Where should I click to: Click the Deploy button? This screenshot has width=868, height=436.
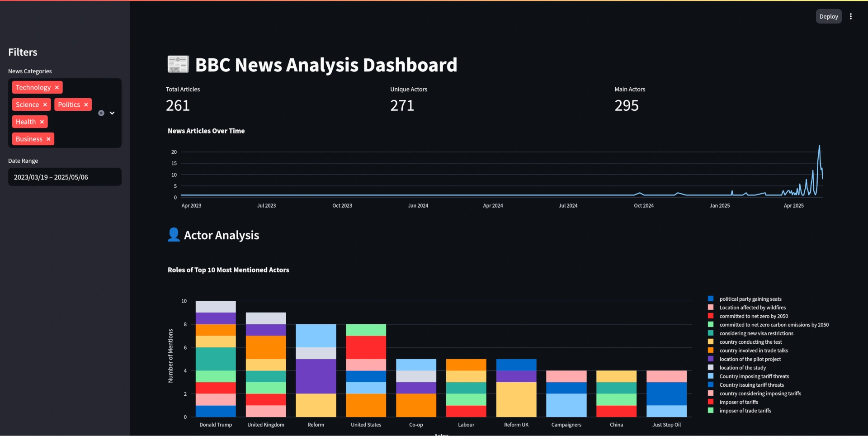tap(829, 16)
